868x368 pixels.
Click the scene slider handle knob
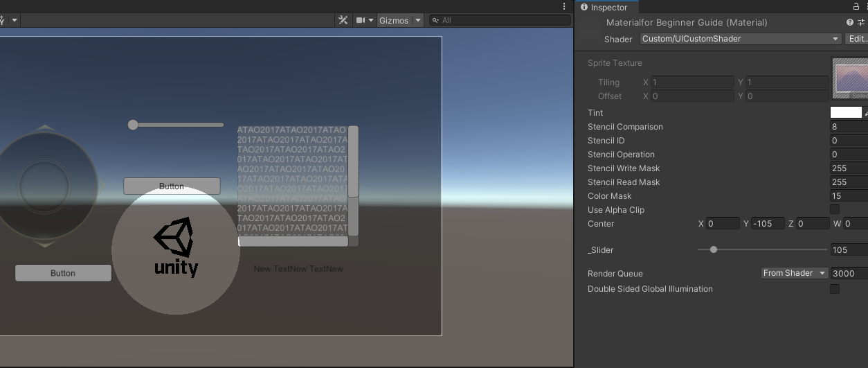(x=133, y=125)
